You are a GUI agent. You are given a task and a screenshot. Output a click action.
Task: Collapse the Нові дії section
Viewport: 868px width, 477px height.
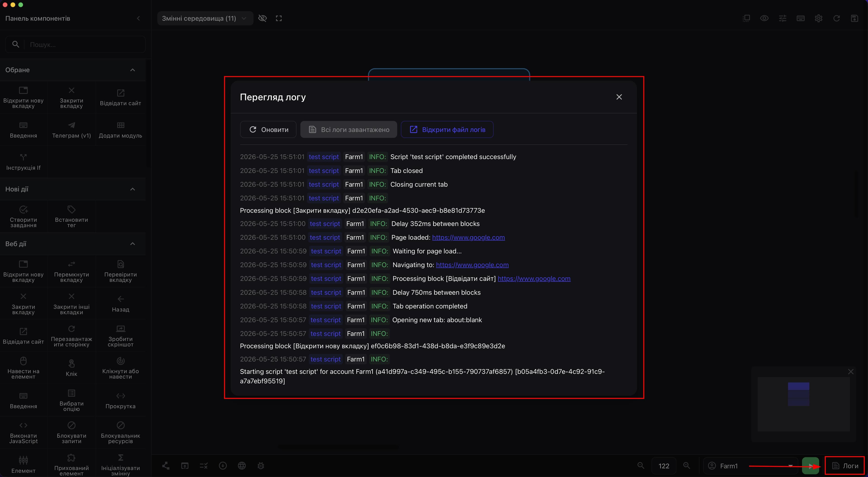pos(133,189)
